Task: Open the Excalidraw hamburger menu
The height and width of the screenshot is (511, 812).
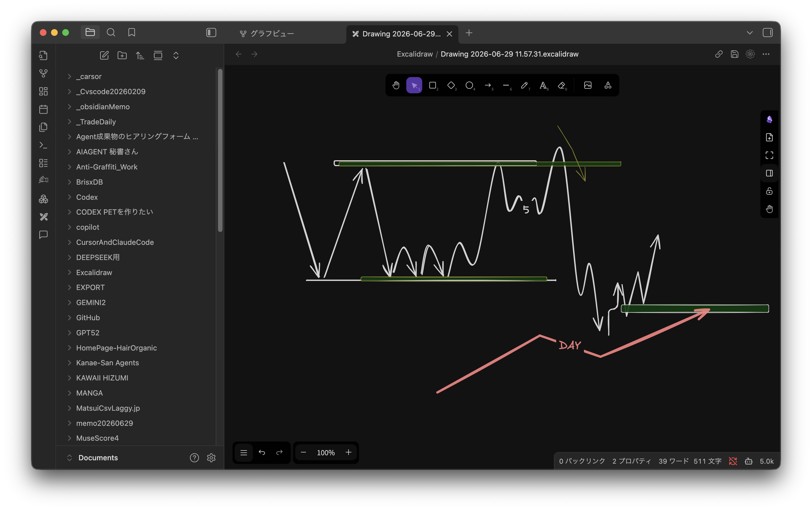Action: point(244,452)
